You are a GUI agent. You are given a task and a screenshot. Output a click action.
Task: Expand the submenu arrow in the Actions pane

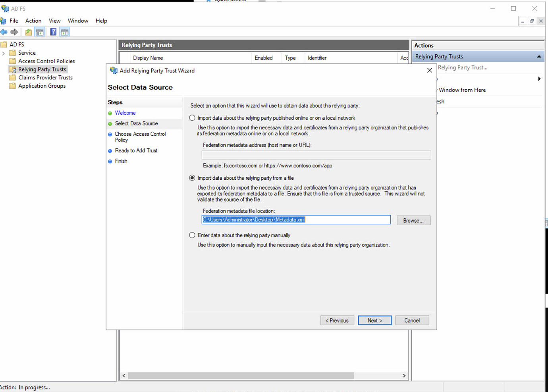tap(539, 79)
